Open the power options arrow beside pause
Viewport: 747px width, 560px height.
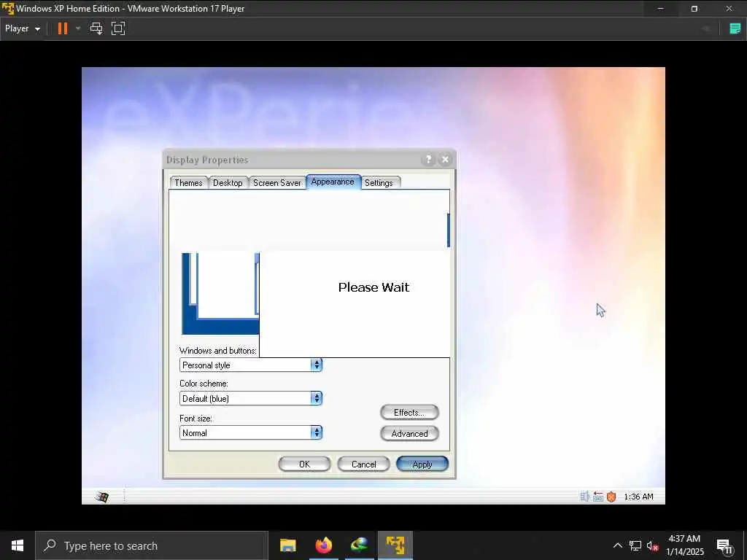click(78, 28)
